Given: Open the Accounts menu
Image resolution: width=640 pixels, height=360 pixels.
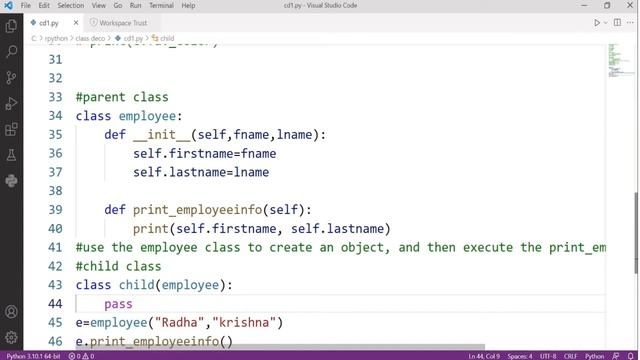Looking at the screenshot, I should [x=11, y=312].
